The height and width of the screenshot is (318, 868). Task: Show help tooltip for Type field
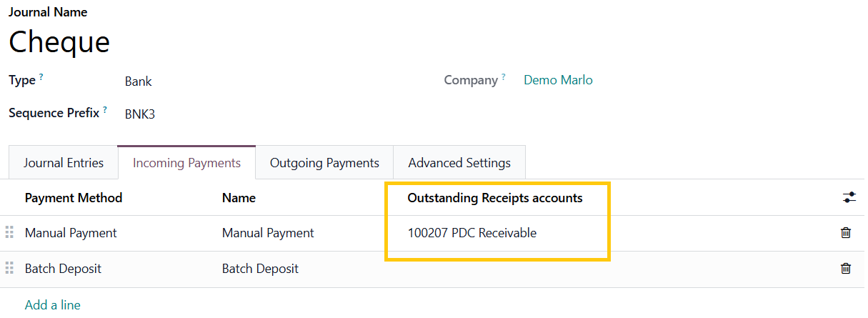pyautogui.click(x=41, y=77)
